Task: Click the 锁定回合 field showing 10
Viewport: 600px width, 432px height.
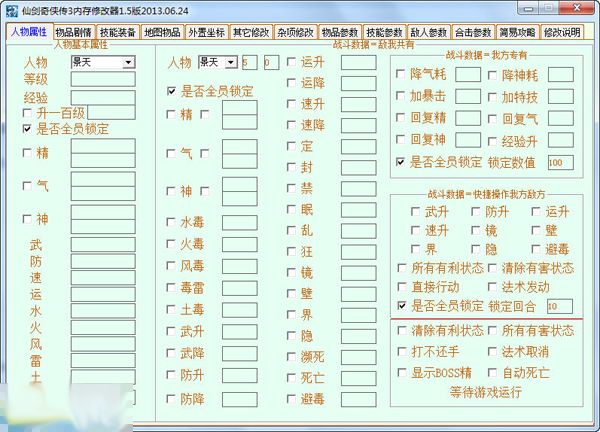Action: point(560,306)
